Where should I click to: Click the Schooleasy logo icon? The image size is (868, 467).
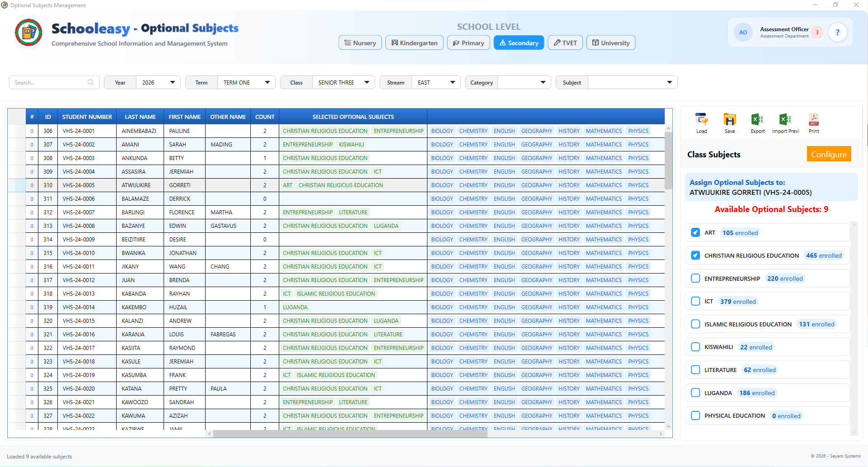[28, 33]
